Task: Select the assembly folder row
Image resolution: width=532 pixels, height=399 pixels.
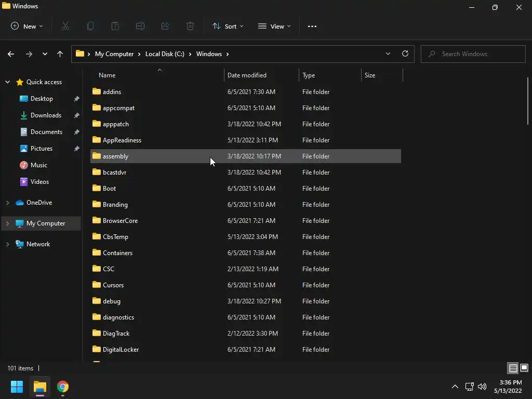Action: click(246, 156)
